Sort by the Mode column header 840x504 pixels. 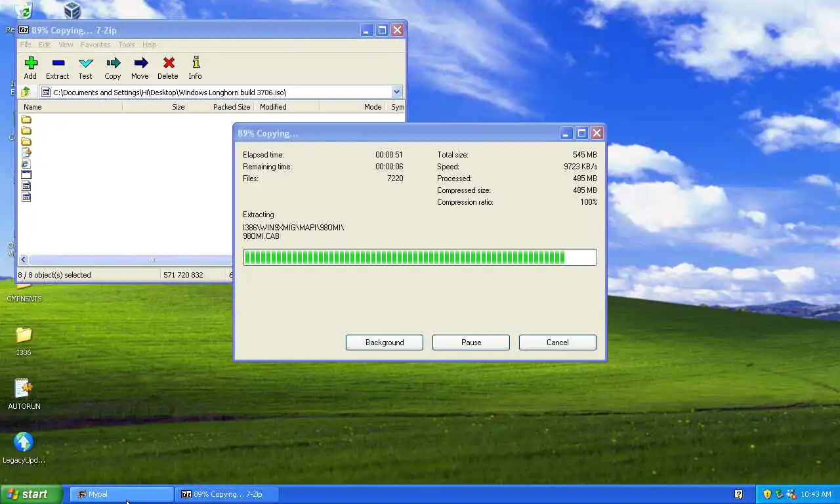[x=353, y=107]
